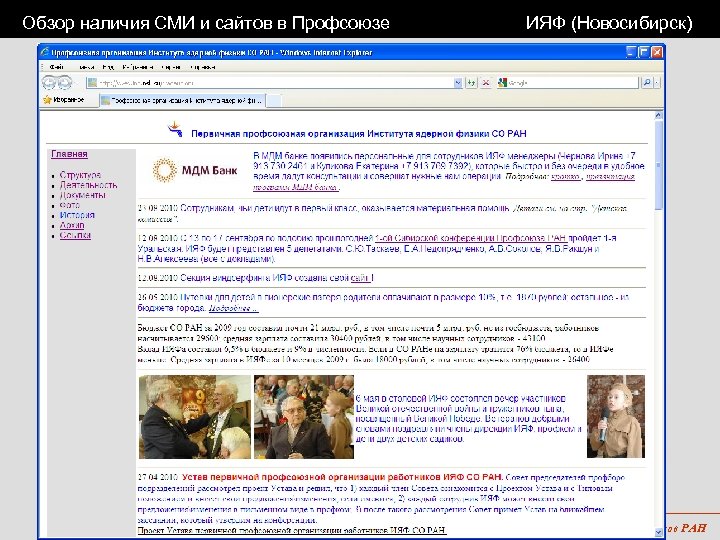Click the page favicon in the address bar
This screenshot has width=720, height=540.
[93, 83]
